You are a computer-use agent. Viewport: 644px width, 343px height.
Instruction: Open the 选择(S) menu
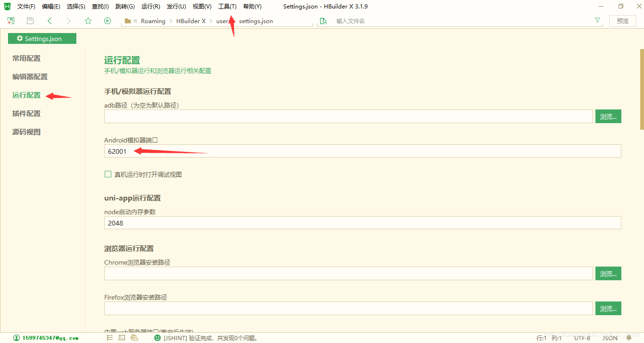pos(76,7)
